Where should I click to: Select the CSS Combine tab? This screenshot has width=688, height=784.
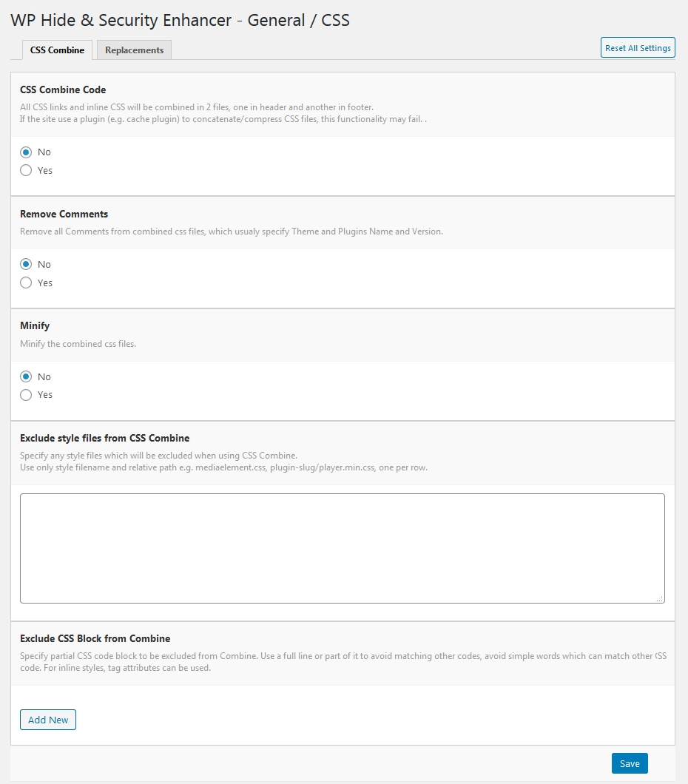coord(57,50)
